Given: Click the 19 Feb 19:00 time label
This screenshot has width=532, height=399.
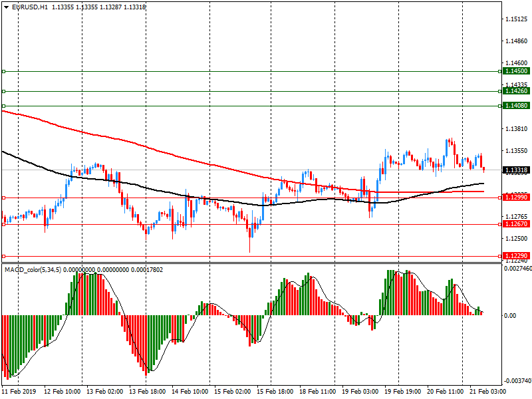Looking at the screenshot, I should coord(403,391).
